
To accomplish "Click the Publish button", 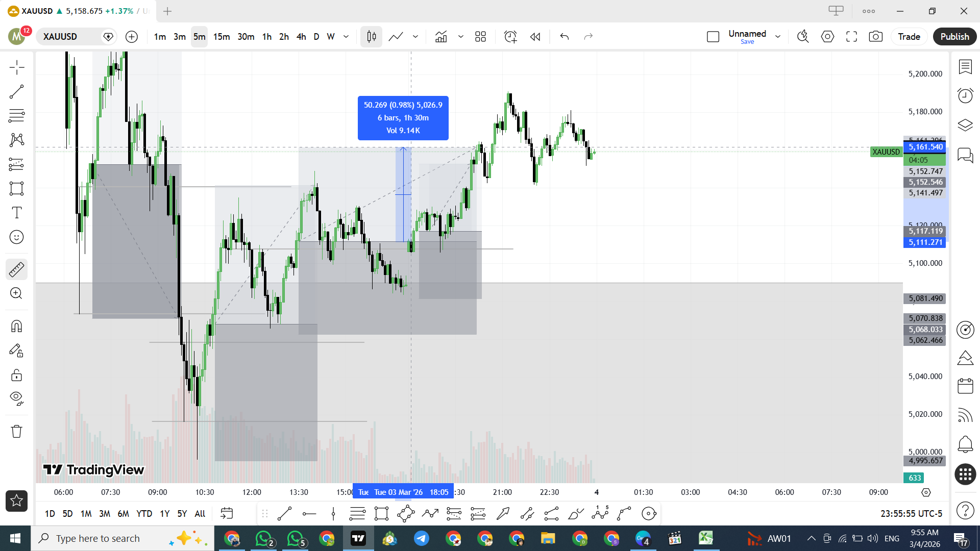I will [x=954, y=37].
